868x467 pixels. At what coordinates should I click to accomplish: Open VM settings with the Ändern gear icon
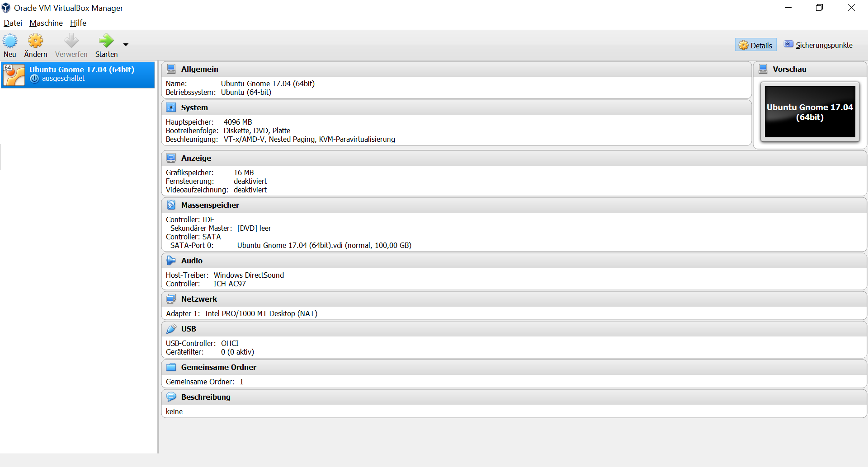36,41
